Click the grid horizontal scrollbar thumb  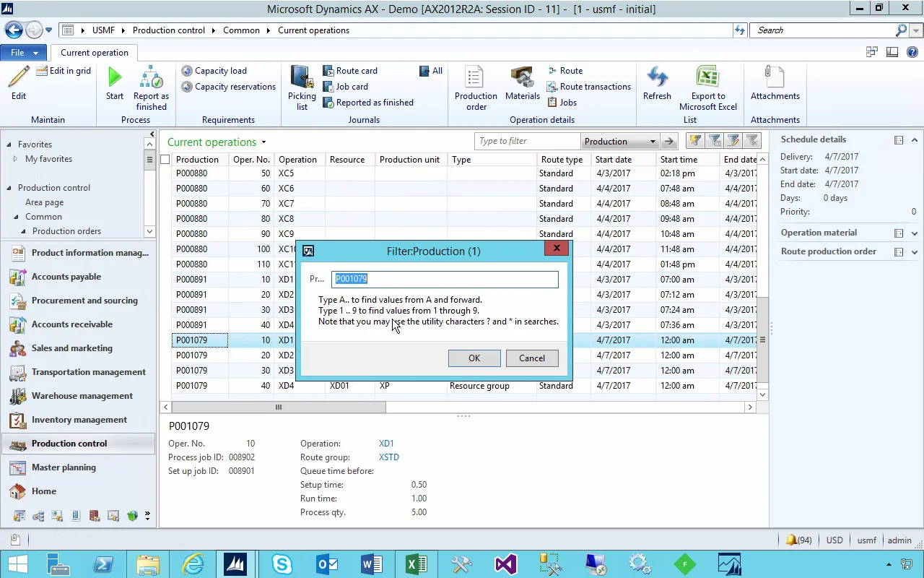(x=279, y=407)
